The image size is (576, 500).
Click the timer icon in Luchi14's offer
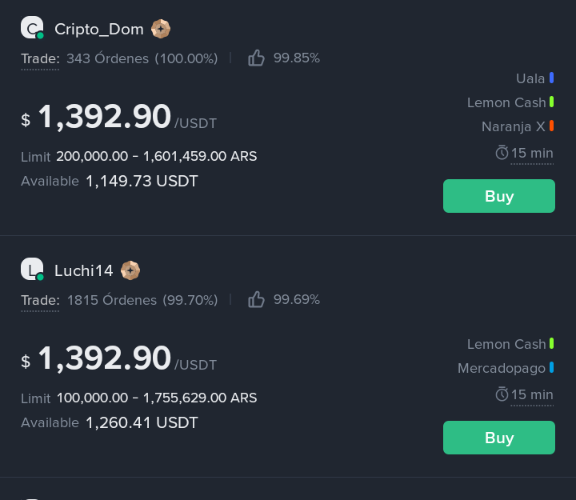click(x=502, y=394)
